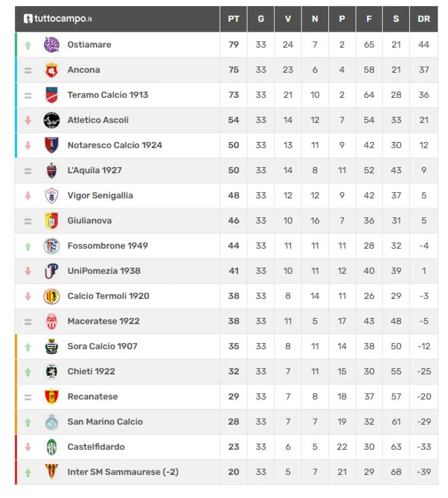
Task: Open the Teramo Calcio 1913 team link
Action: (108, 95)
